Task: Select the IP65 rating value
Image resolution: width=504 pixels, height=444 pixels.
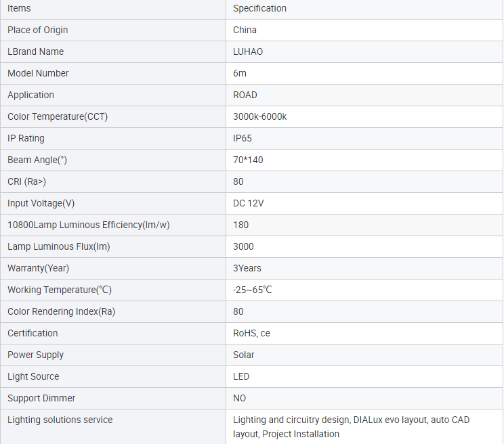Action: [243, 138]
